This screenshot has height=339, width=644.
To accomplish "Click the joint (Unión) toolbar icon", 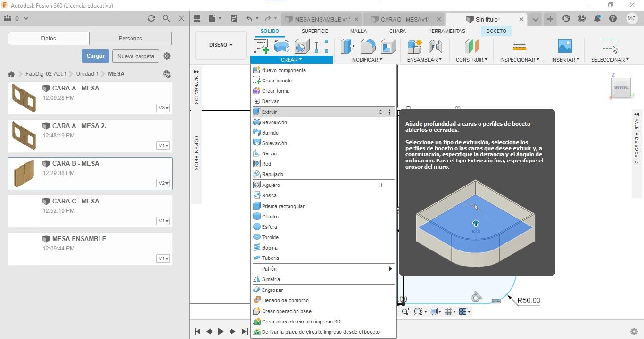I will (x=435, y=46).
